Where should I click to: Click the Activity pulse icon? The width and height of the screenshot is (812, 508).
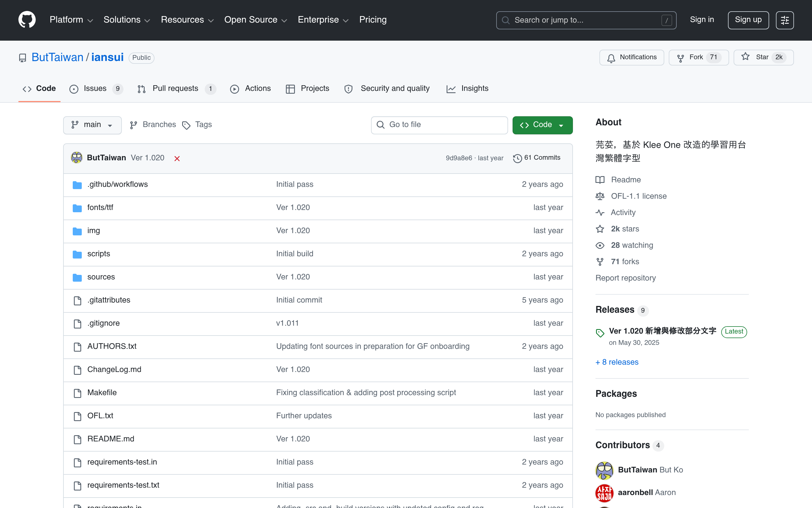[x=600, y=213]
